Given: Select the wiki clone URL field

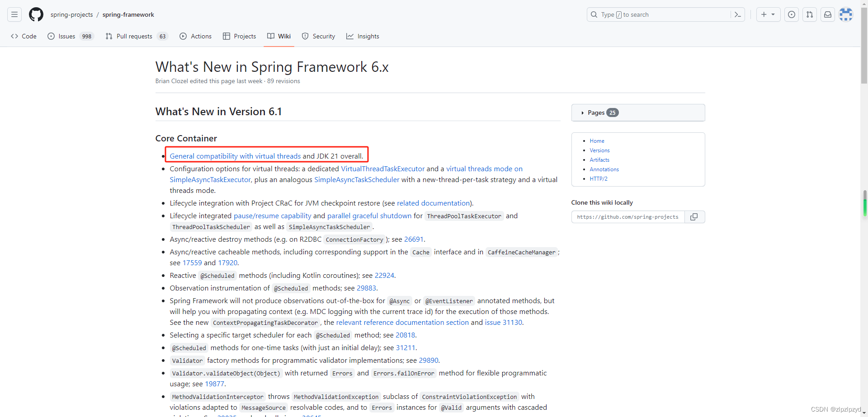Looking at the screenshot, I should click(628, 217).
